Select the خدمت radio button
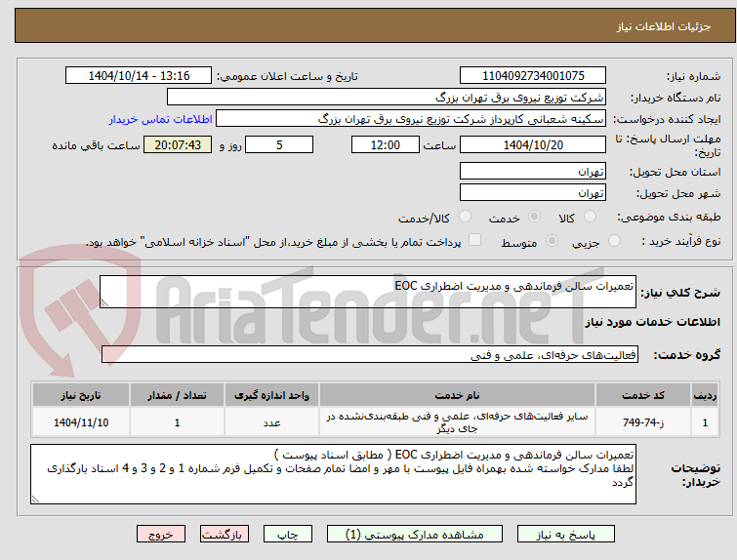The image size is (737, 560). tap(534, 217)
